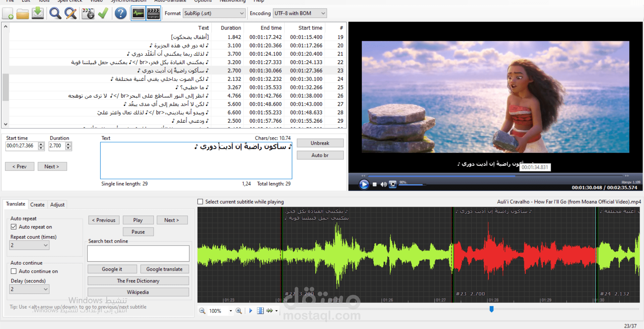
Task: Switch to the Adjust tab
Action: [57, 205]
